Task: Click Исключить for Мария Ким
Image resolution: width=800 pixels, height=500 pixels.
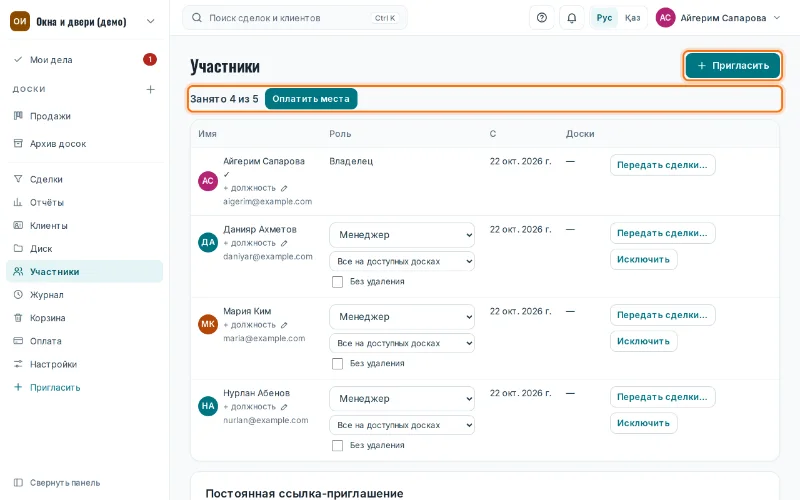Action: [x=643, y=341]
